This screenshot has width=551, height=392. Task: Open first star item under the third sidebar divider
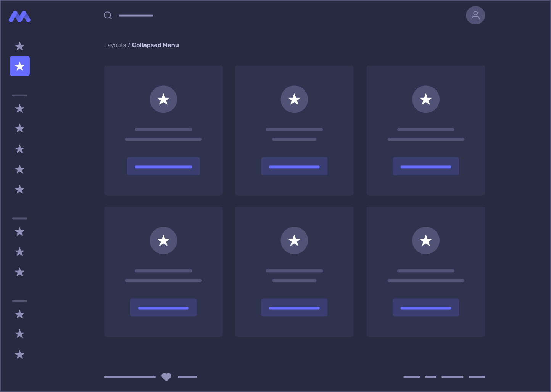(x=20, y=315)
